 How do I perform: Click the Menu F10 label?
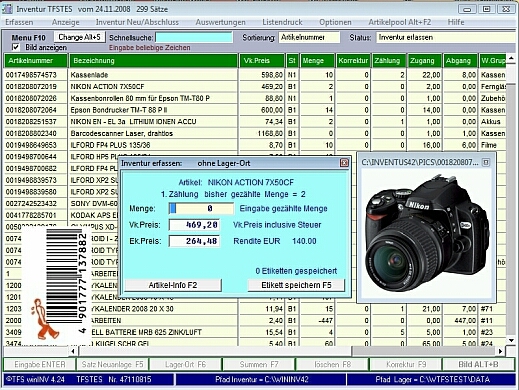29,38
